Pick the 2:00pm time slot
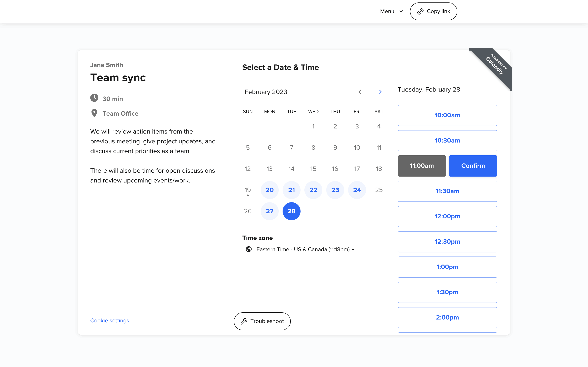Image resolution: width=588 pixels, height=367 pixels. click(x=447, y=317)
